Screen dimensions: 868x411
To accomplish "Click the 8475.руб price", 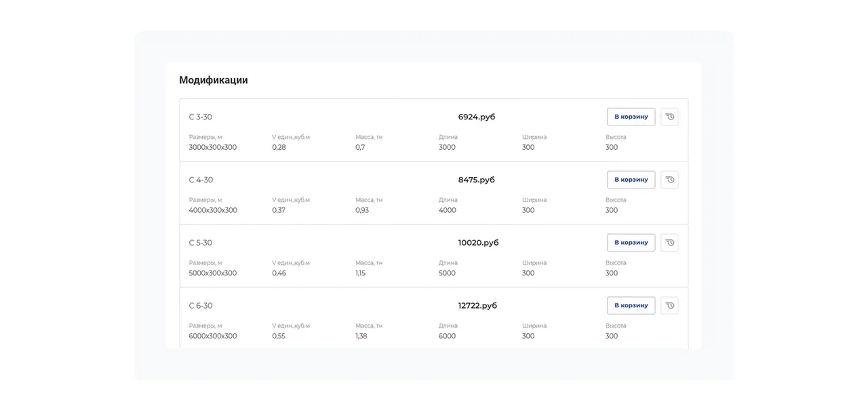I will [477, 180].
